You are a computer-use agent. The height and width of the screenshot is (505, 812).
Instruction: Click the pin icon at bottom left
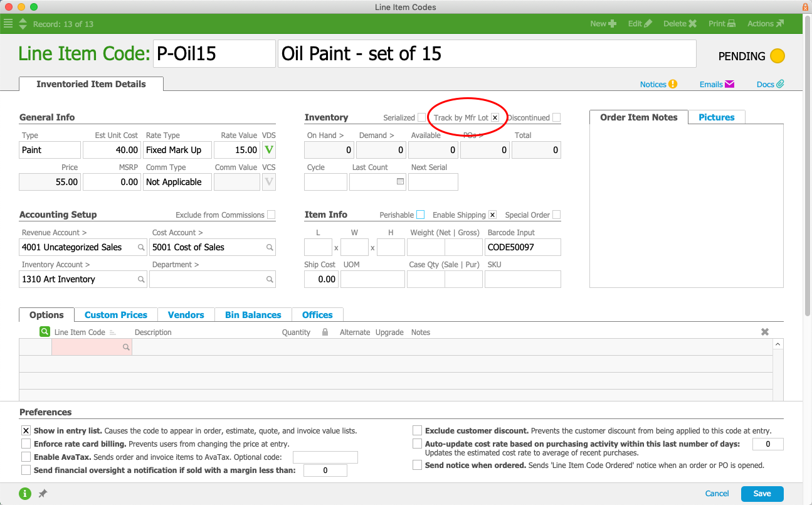tap(43, 494)
